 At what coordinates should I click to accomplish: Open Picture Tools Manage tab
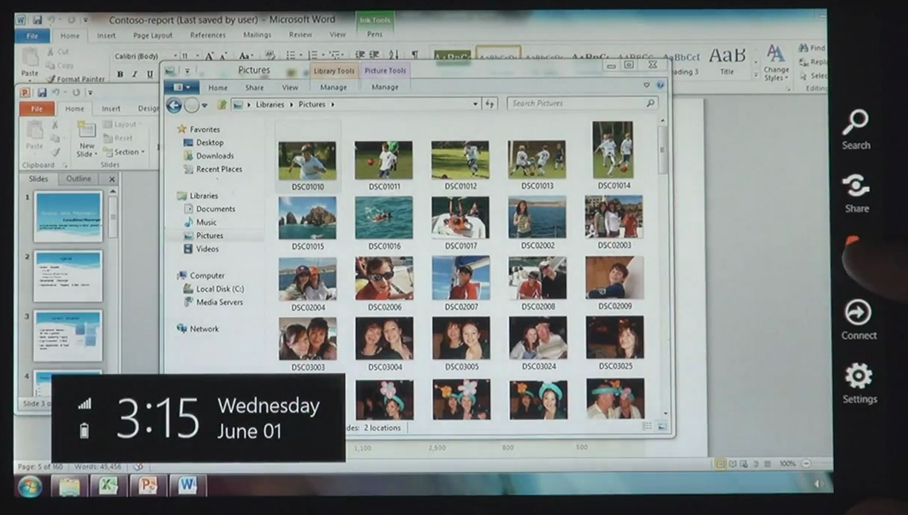(385, 87)
